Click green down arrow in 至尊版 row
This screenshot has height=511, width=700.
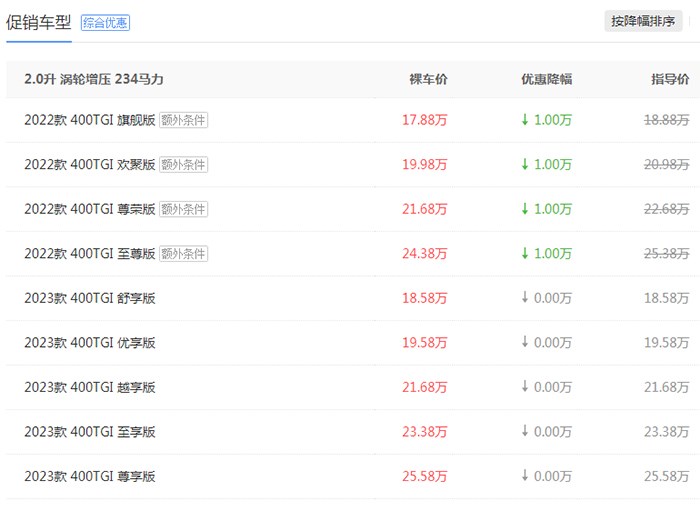[525, 253]
